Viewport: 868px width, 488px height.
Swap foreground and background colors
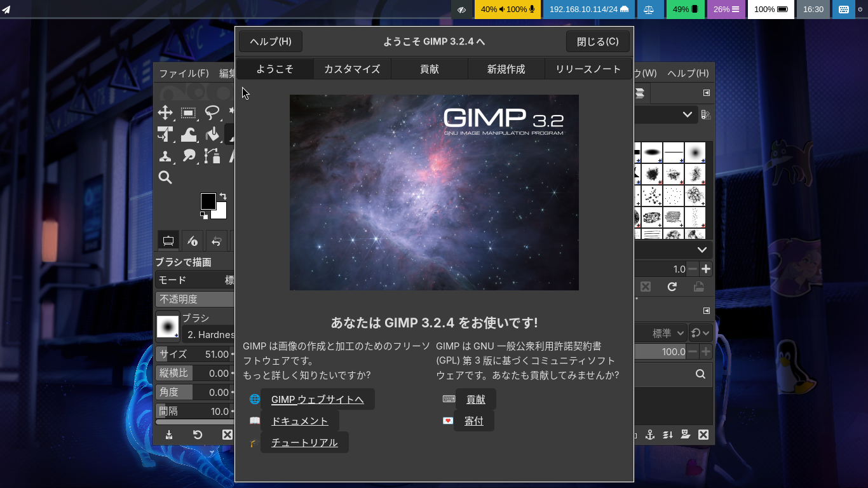pyautogui.click(x=223, y=196)
